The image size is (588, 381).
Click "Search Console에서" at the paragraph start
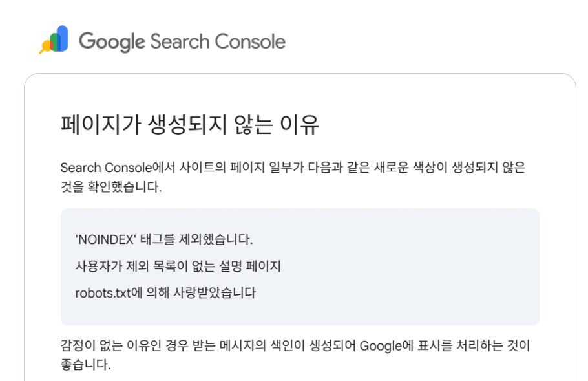tap(109, 168)
